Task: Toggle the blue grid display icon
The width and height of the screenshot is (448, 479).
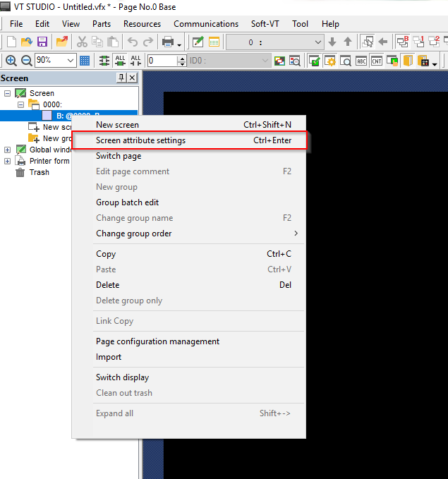Action: tap(85, 61)
